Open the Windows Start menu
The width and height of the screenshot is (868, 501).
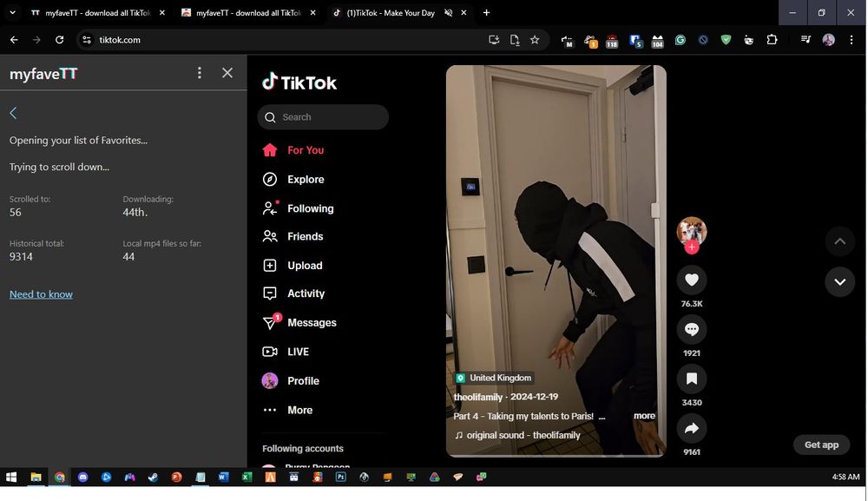[11, 477]
